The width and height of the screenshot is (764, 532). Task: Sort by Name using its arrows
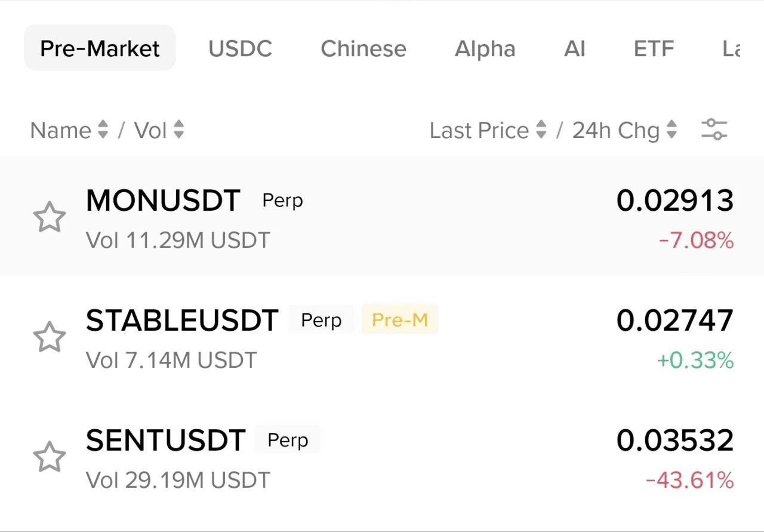coord(103,130)
